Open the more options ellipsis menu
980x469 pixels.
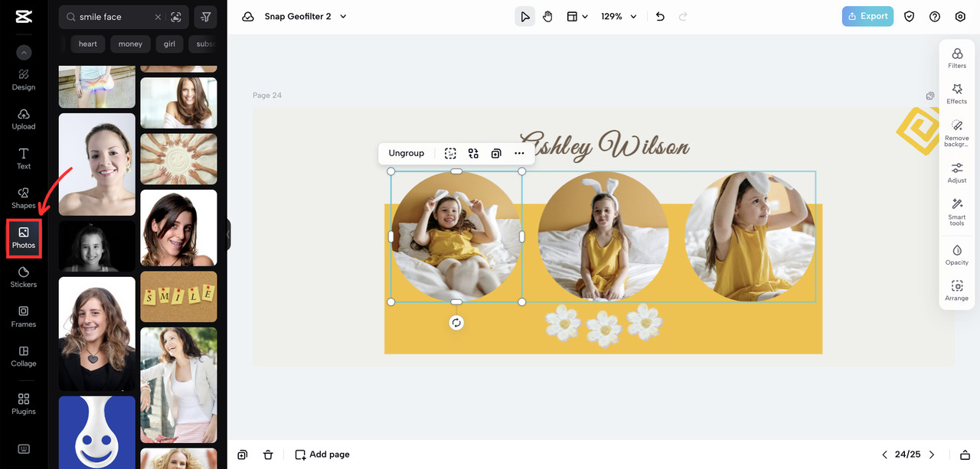tap(519, 154)
